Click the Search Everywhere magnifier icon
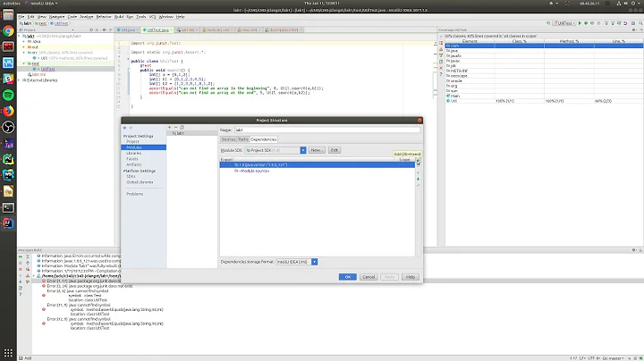This screenshot has width=644, height=361. tap(639, 23)
